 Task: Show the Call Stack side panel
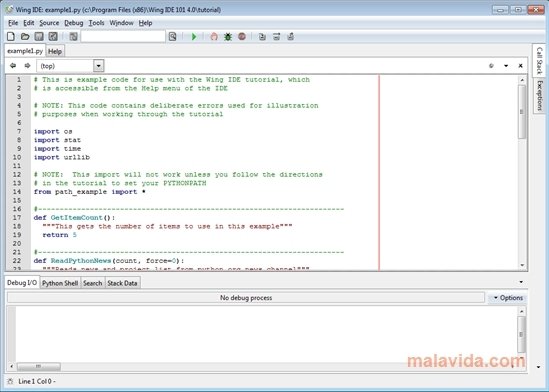[540, 60]
